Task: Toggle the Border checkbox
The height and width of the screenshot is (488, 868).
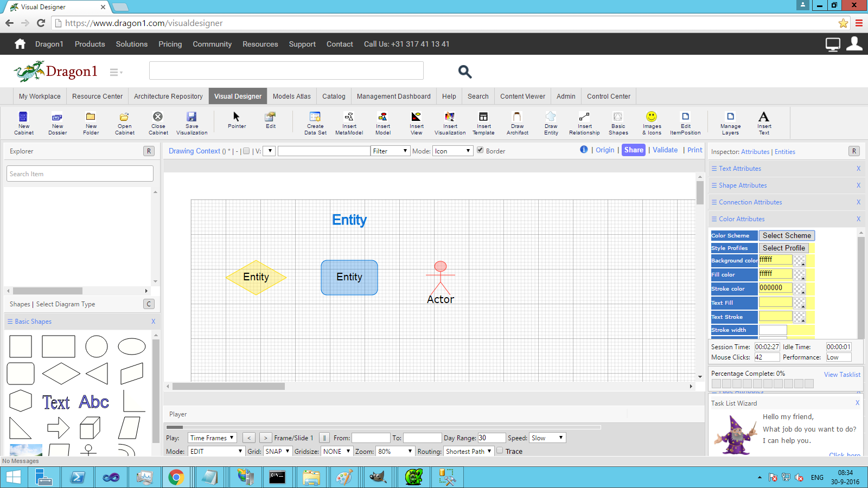Action: pyautogui.click(x=480, y=150)
